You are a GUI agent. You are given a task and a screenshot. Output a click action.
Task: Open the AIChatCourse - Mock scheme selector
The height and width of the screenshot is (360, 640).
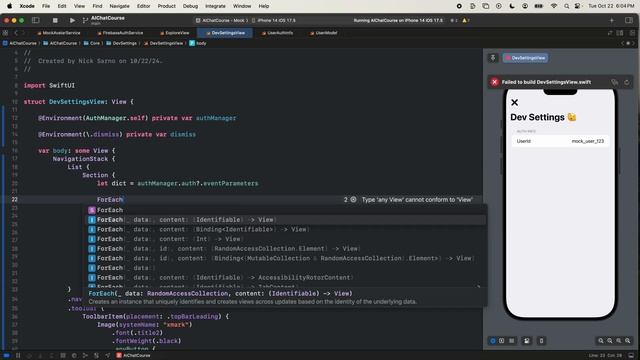tap(221, 20)
